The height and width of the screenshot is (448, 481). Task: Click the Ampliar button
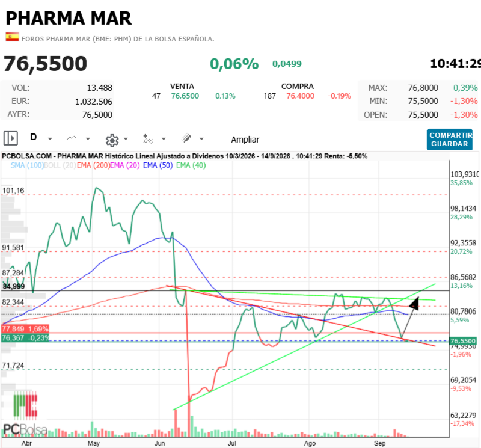(x=245, y=140)
